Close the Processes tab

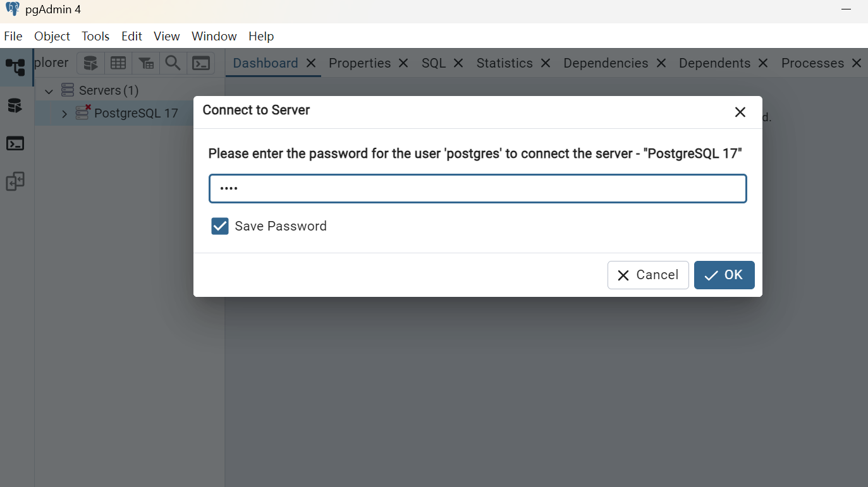(x=857, y=63)
